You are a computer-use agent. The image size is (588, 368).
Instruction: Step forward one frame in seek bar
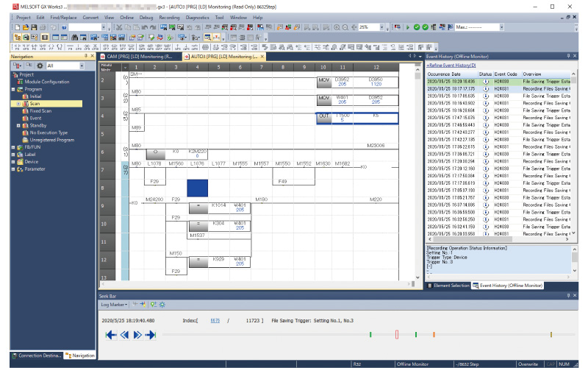coord(138,335)
